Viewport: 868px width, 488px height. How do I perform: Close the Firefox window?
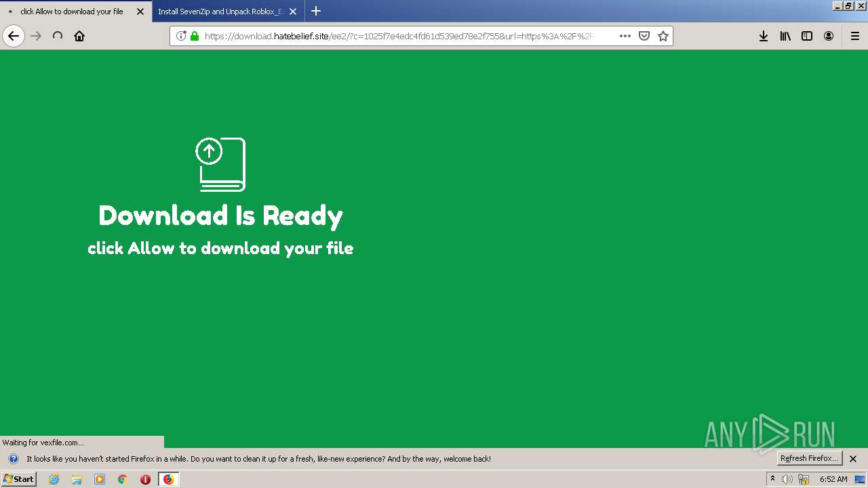tap(861, 5)
